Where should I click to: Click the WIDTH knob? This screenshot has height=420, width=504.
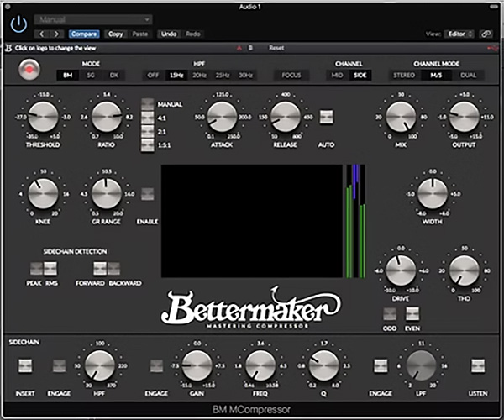(433, 194)
